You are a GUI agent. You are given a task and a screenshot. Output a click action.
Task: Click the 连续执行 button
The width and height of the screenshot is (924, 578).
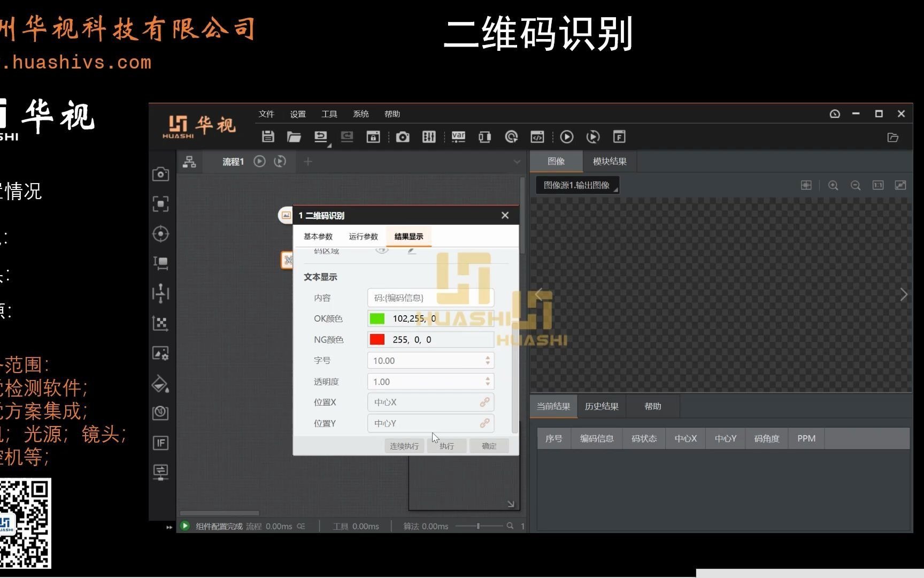(404, 446)
